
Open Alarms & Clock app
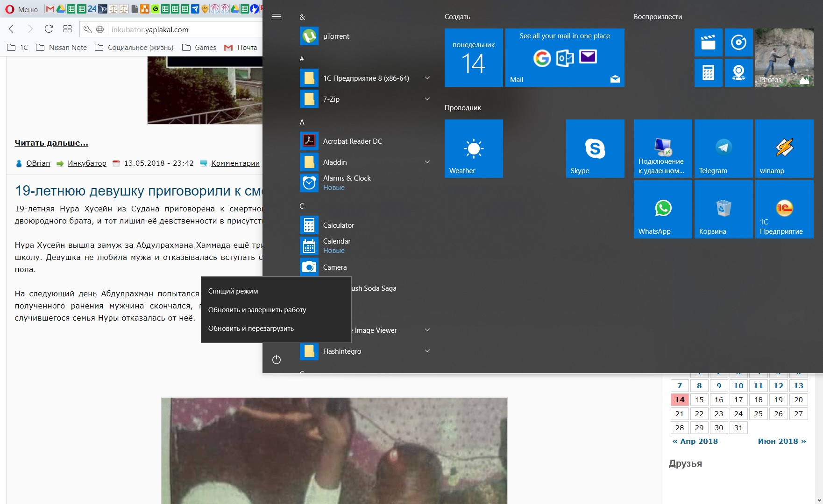click(x=364, y=183)
